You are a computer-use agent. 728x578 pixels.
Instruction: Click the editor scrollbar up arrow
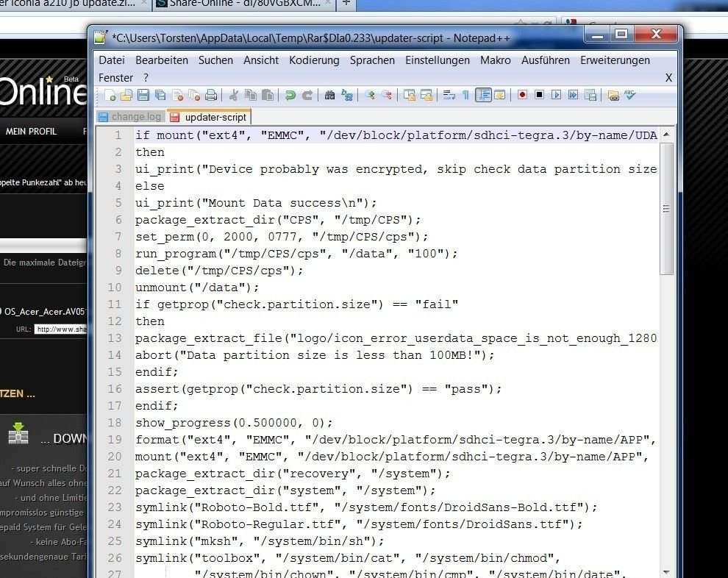pos(666,135)
